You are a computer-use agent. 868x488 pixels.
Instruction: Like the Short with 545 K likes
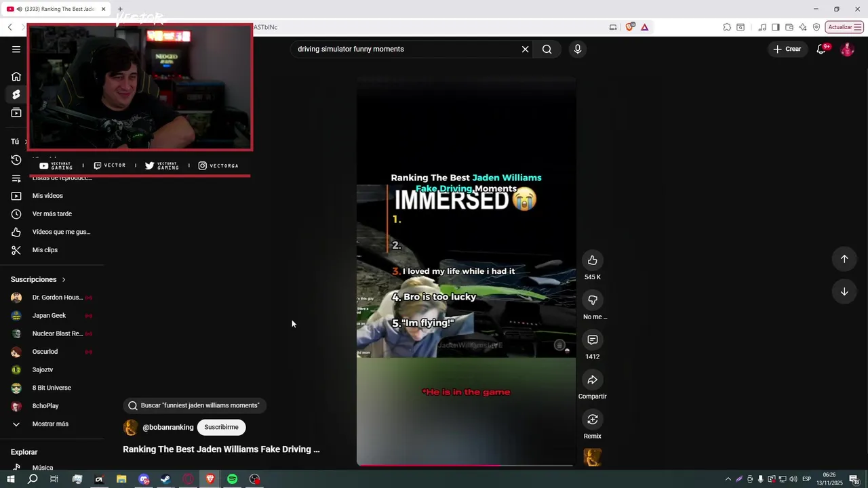tap(593, 260)
